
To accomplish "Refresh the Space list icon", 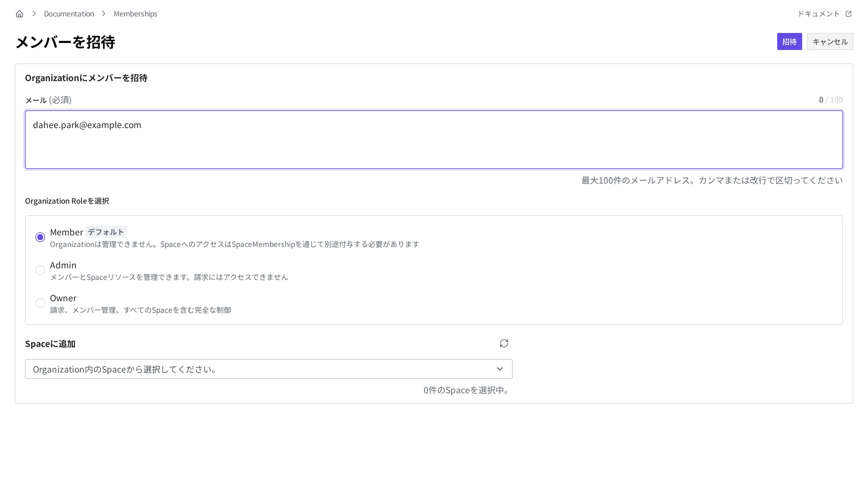I will 504,343.
